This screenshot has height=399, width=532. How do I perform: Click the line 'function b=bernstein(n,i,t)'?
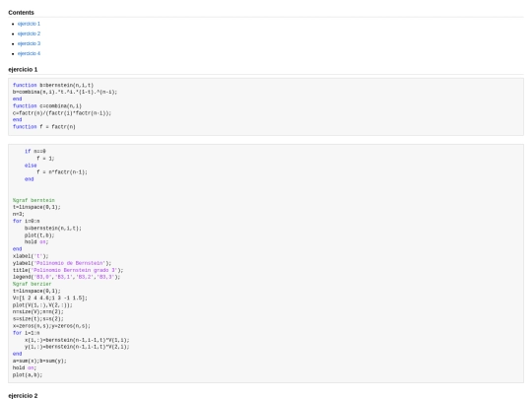coord(53,85)
